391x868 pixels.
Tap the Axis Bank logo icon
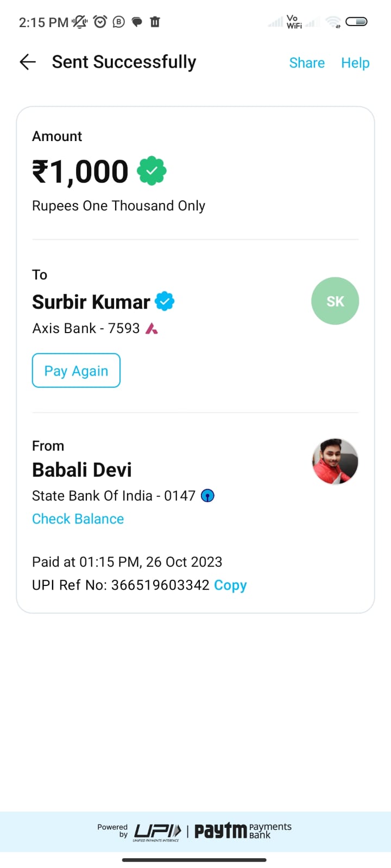pos(152,328)
